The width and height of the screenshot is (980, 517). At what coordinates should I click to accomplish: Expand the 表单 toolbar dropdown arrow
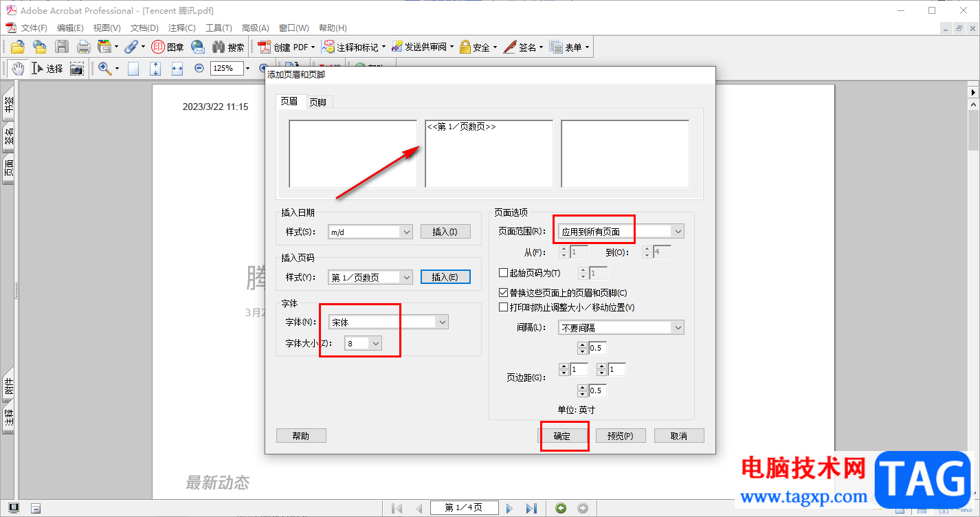(x=586, y=47)
